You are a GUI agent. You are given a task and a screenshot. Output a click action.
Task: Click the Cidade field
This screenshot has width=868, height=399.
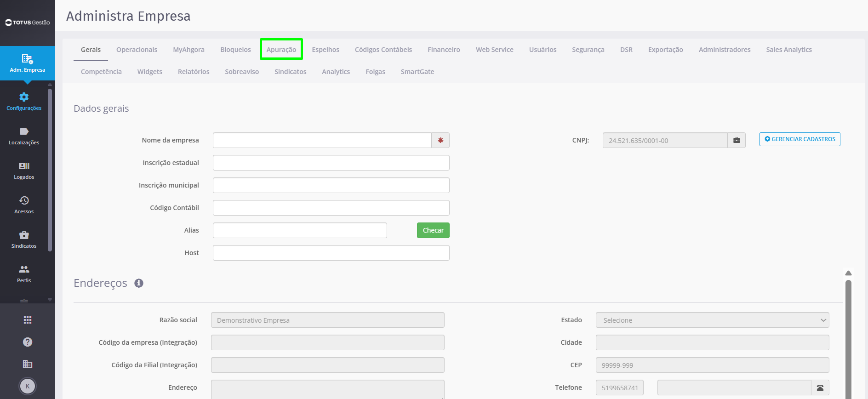pyautogui.click(x=713, y=342)
